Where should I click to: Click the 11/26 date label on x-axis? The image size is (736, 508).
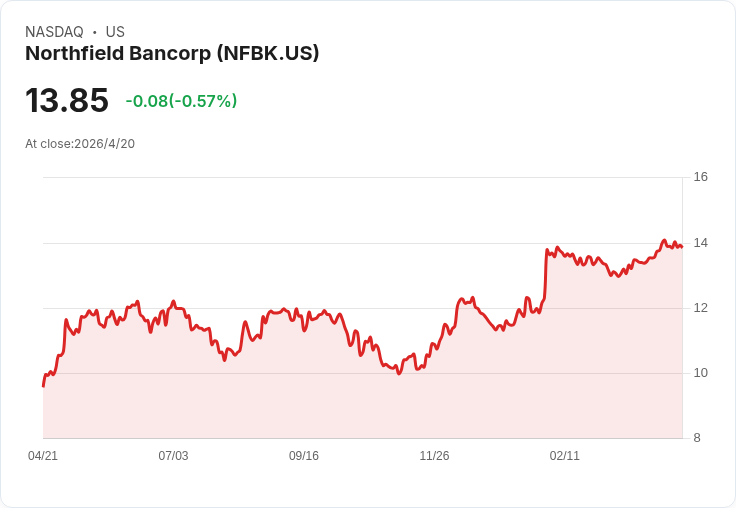[434, 456]
